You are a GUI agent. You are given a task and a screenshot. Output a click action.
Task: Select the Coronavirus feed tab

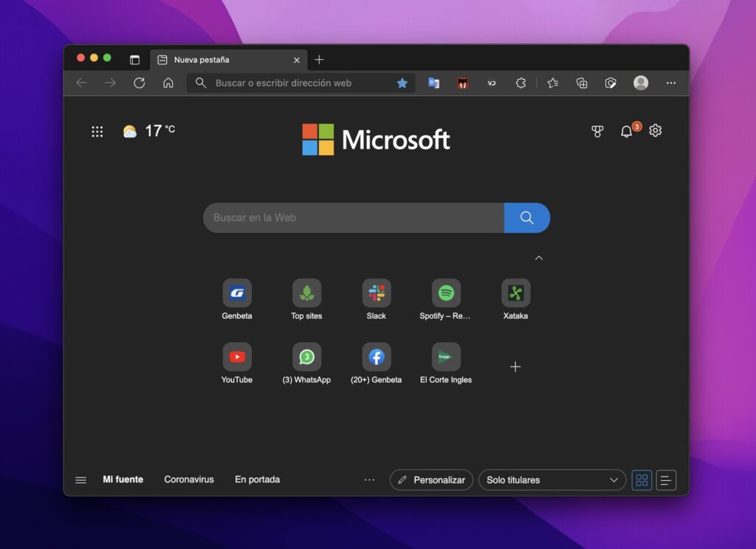click(189, 480)
